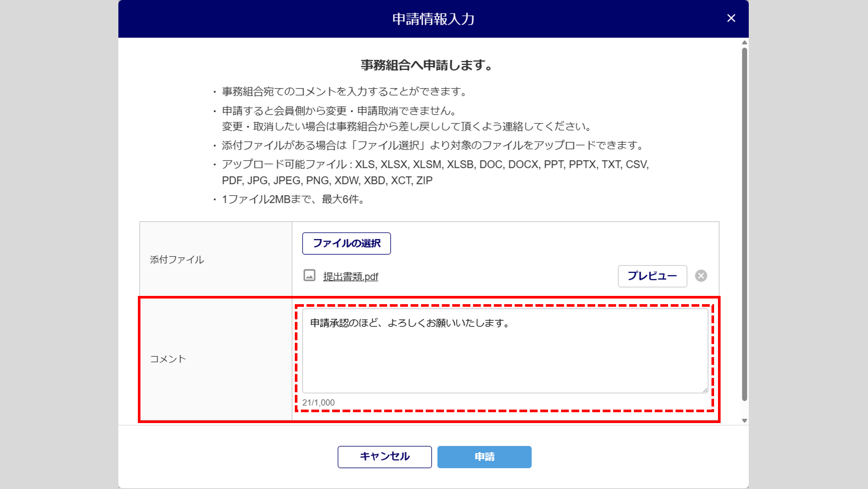Click the ファイルの選択 button
This screenshot has height=489, width=868.
pos(346,243)
